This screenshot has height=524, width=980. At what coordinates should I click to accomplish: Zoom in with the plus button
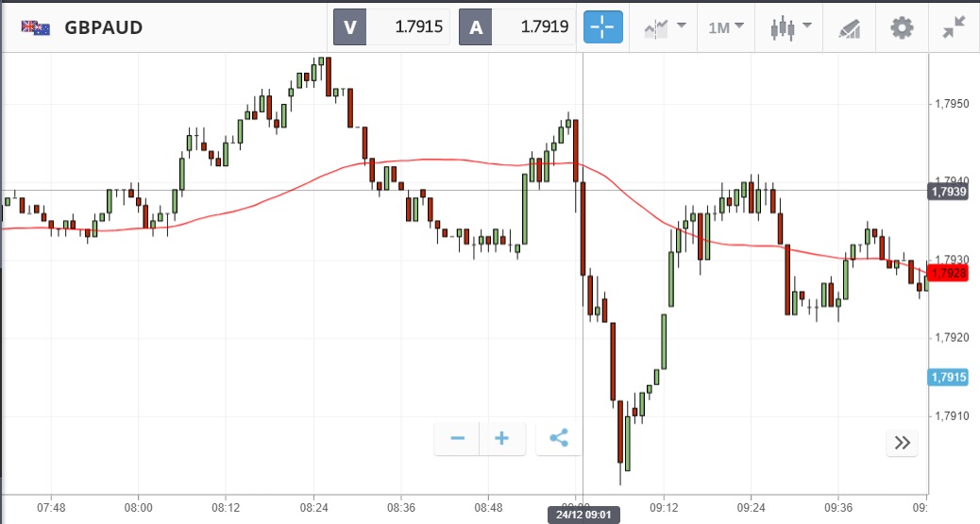coord(502,439)
